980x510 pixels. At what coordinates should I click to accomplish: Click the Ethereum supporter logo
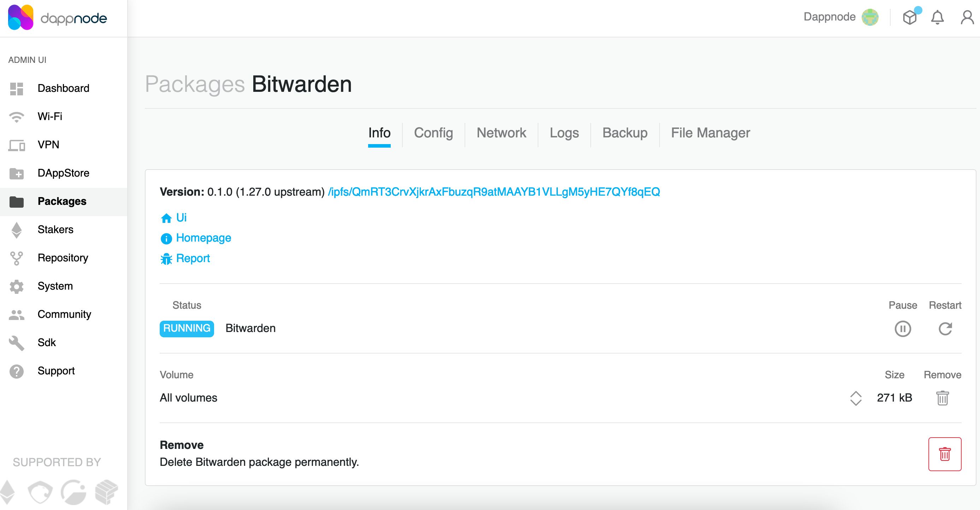[8, 492]
